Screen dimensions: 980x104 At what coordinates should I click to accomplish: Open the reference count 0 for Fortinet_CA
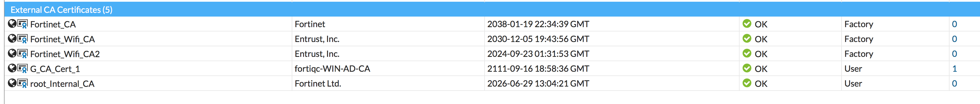tap(954, 24)
